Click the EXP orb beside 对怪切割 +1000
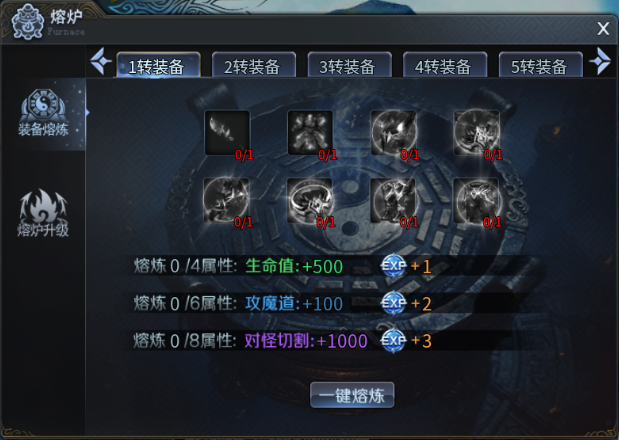The height and width of the screenshot is (440, 619). [393, 340]
